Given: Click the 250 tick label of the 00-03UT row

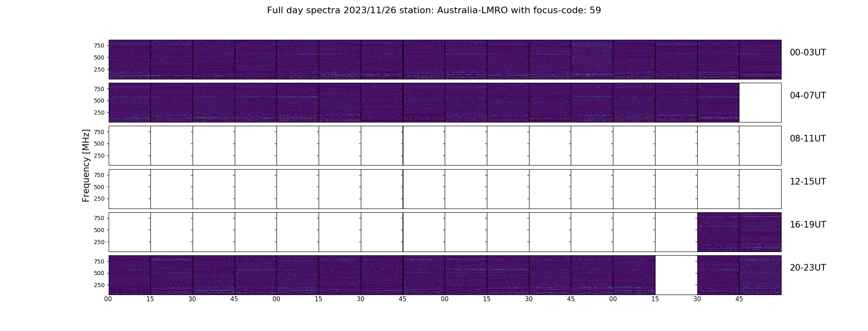Looking at the screenshot, I should pyautogui.click(x=99, y=70).
